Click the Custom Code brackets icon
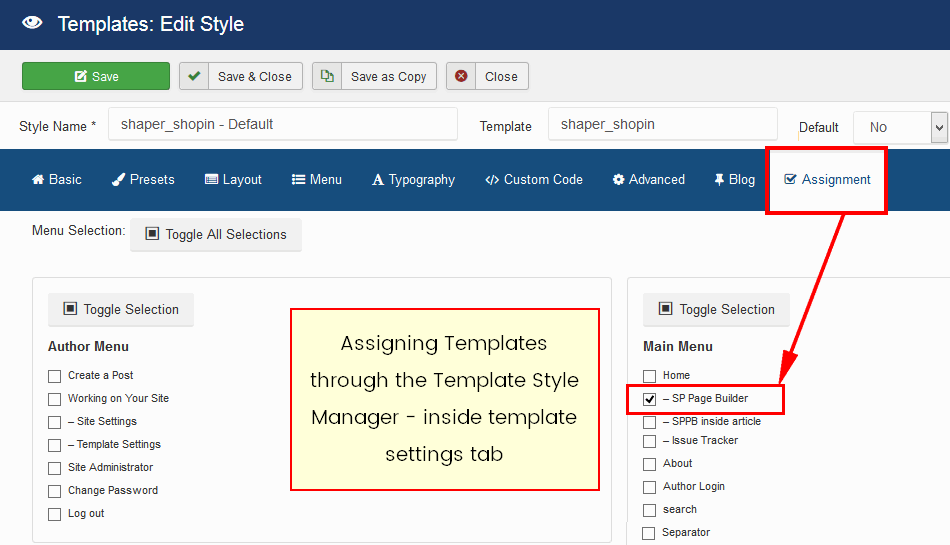950x545 pixels. click(x=491, y=180)
